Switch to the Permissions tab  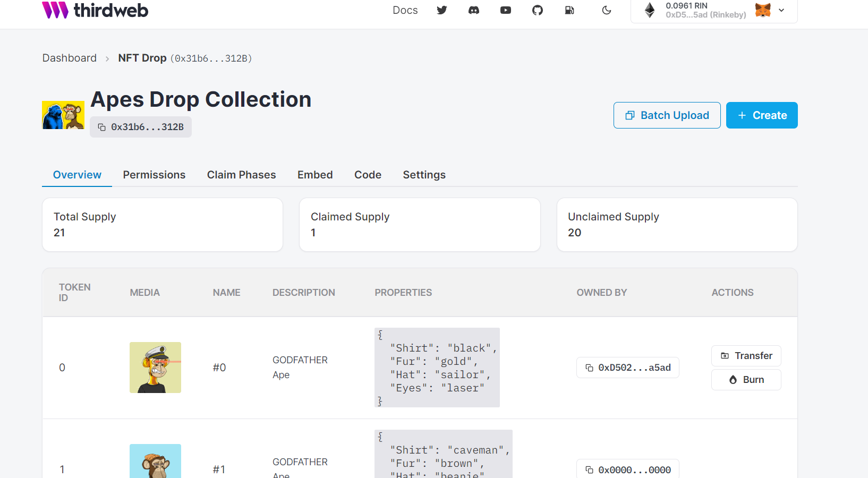point(154,175)
